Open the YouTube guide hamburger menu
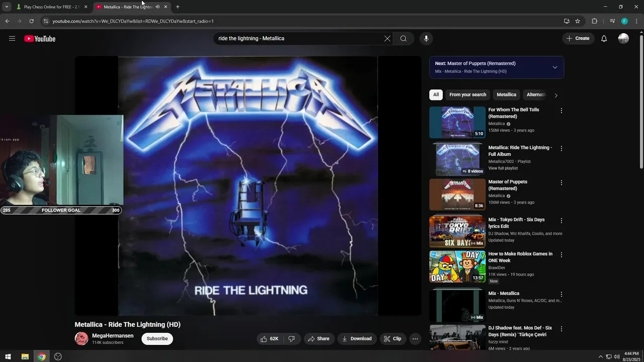 12,39
